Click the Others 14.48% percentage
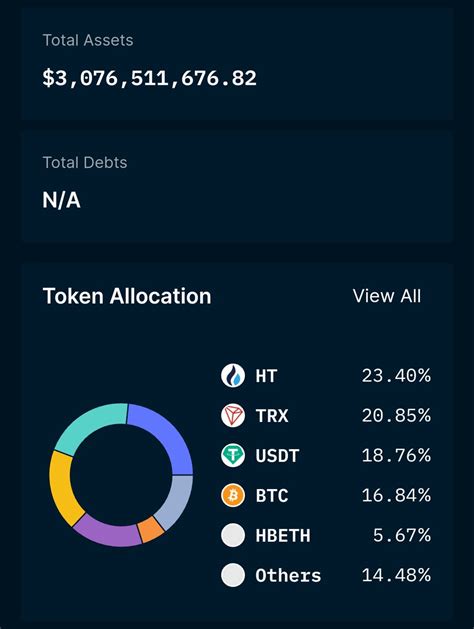The height and width of the screenshot is (629, 474). [x=396, y=575]
